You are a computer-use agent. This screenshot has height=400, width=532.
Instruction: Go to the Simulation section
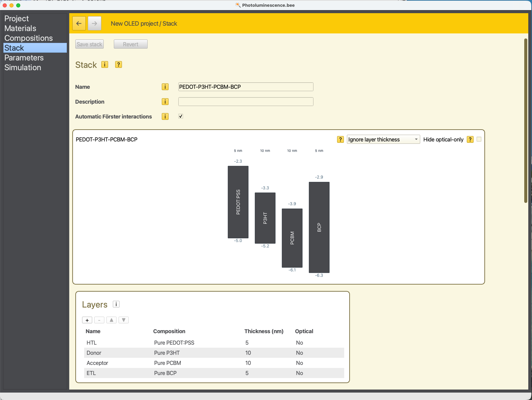23,68
